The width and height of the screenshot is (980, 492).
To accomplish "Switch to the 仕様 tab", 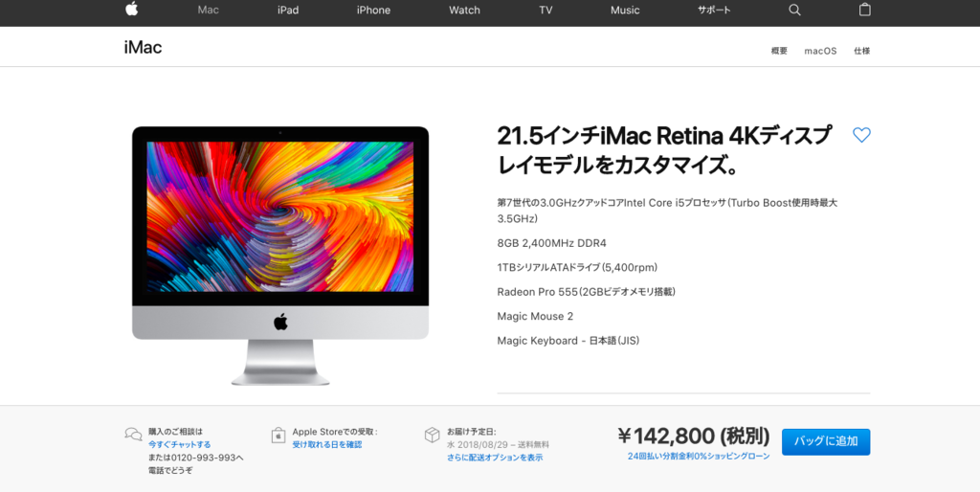I will [862, 52].
